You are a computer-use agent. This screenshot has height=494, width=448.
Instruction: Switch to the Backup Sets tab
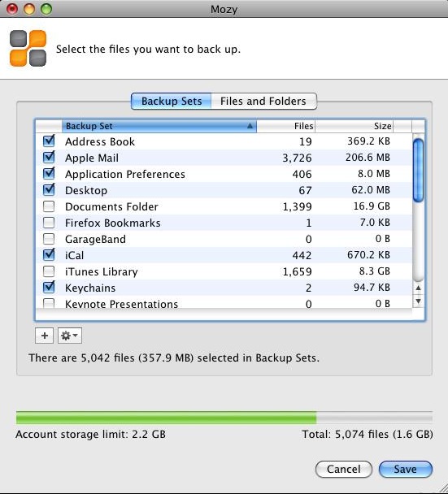172,101
